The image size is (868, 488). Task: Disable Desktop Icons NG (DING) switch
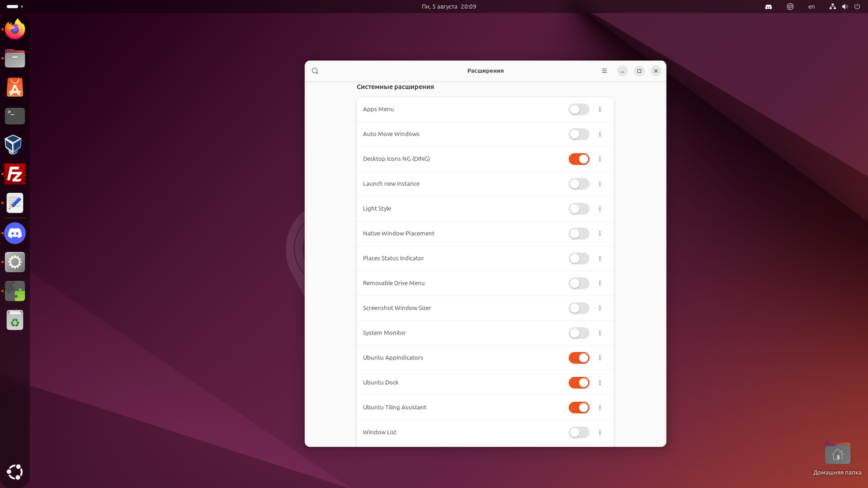pos(579,159)
